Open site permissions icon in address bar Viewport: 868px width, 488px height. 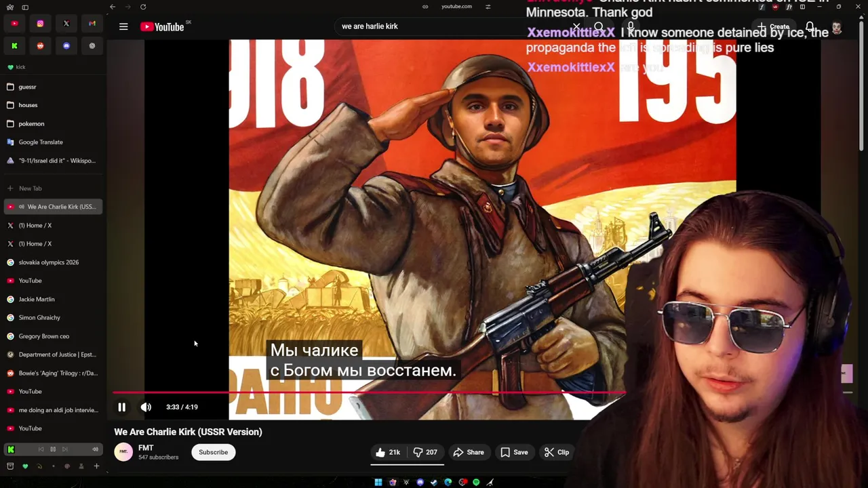tap(488, 7)
